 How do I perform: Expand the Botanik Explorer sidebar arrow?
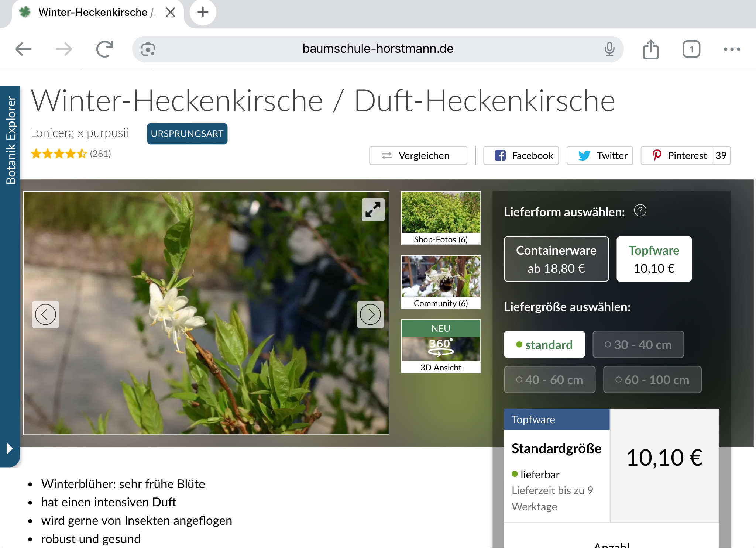click(10, 448)
